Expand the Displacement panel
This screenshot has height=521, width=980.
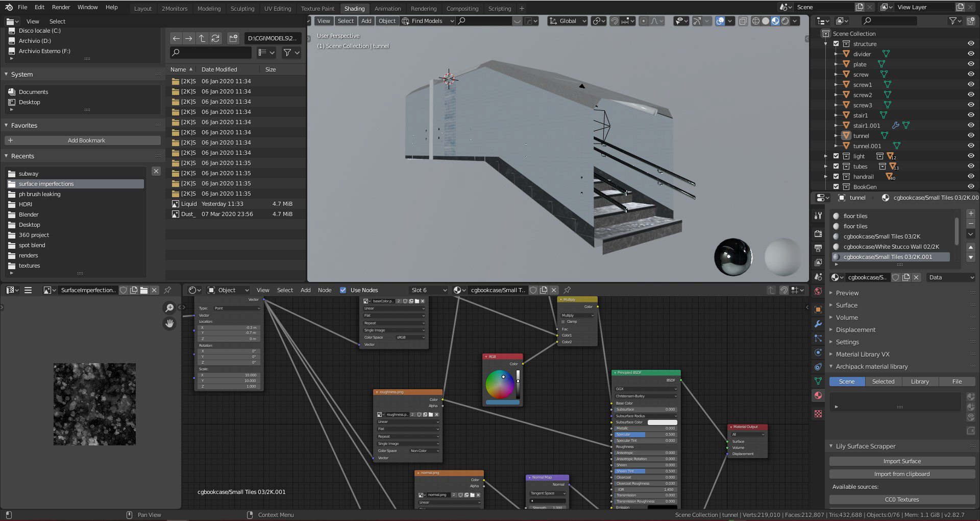pos(855,330)
